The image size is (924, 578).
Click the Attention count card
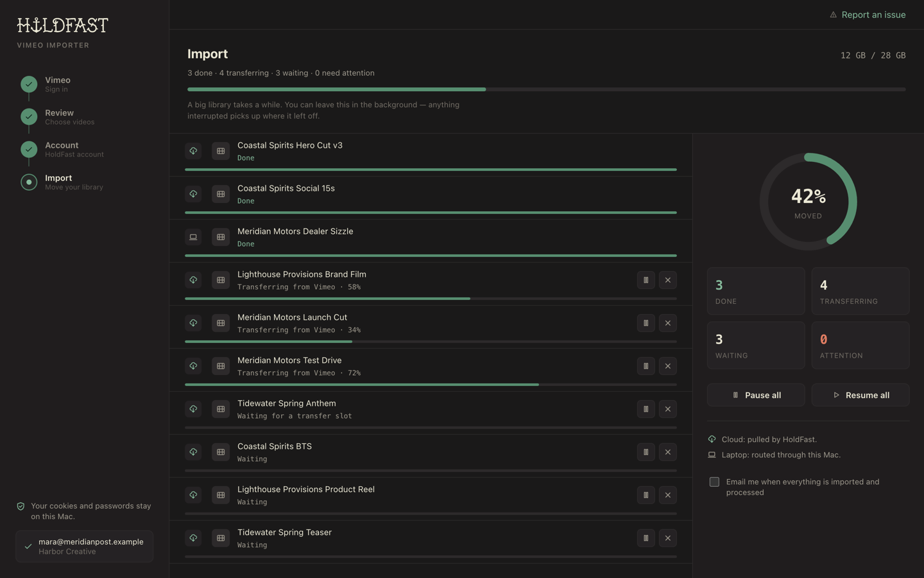[860, 345]
